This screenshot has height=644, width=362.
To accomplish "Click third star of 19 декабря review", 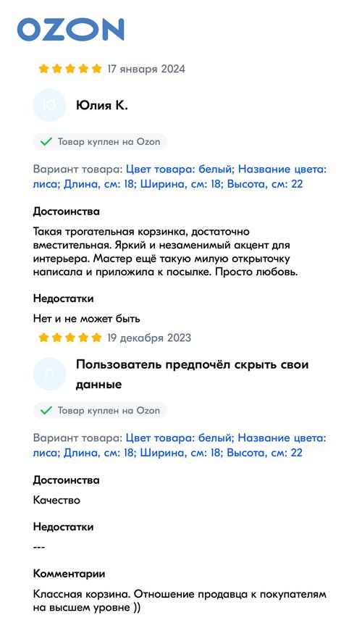I will tap(70, 338).
